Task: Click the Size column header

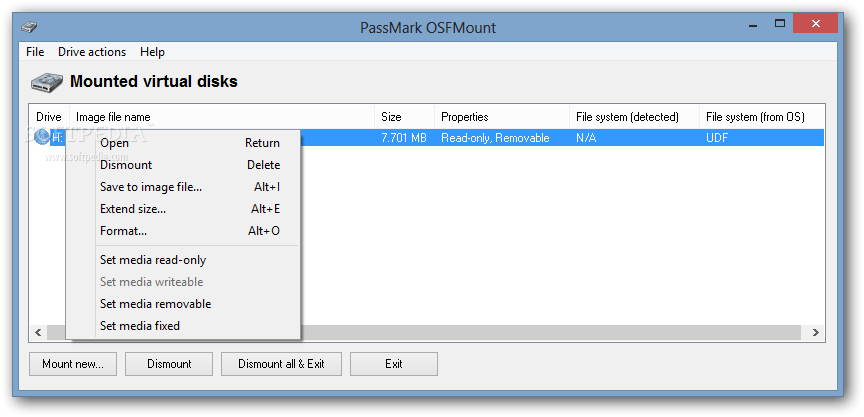Action: (404, 117)
